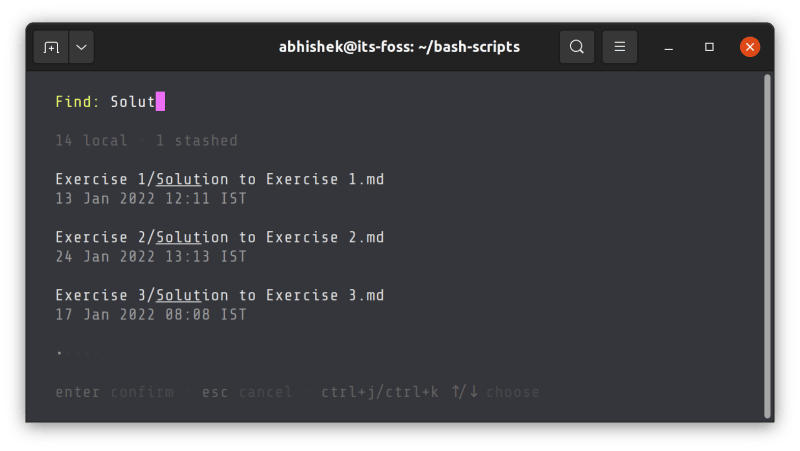Screen dimensions: 800x451
Task: Select Exercise 3/Solution to Exercise 3.md
Action: pyautogui.click(x=219, y=296)
